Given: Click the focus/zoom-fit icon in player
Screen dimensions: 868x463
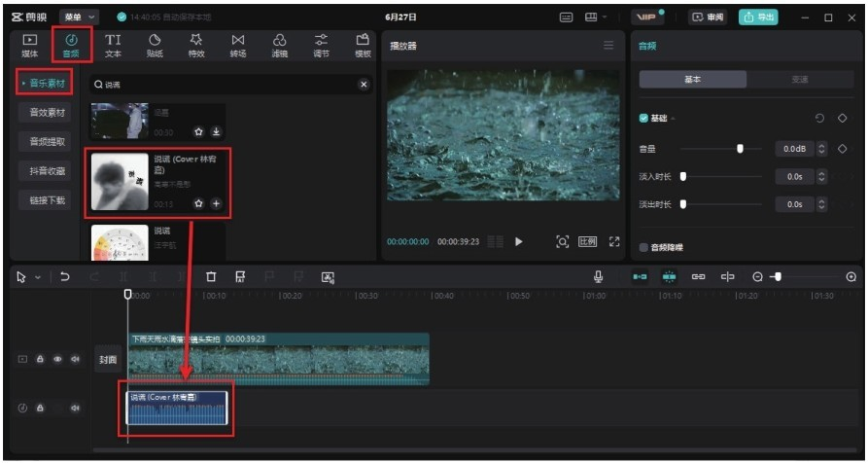Looking at the screenshot, I should 562,241.
